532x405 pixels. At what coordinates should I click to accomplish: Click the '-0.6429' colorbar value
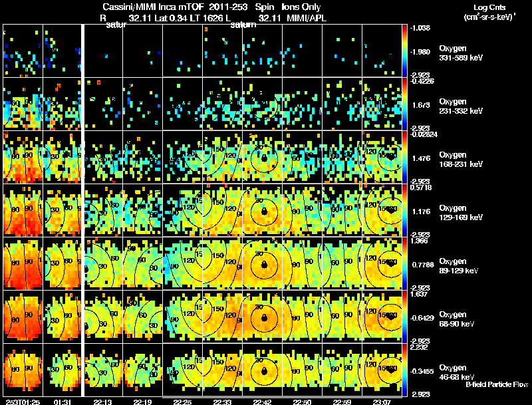point(422,318)
